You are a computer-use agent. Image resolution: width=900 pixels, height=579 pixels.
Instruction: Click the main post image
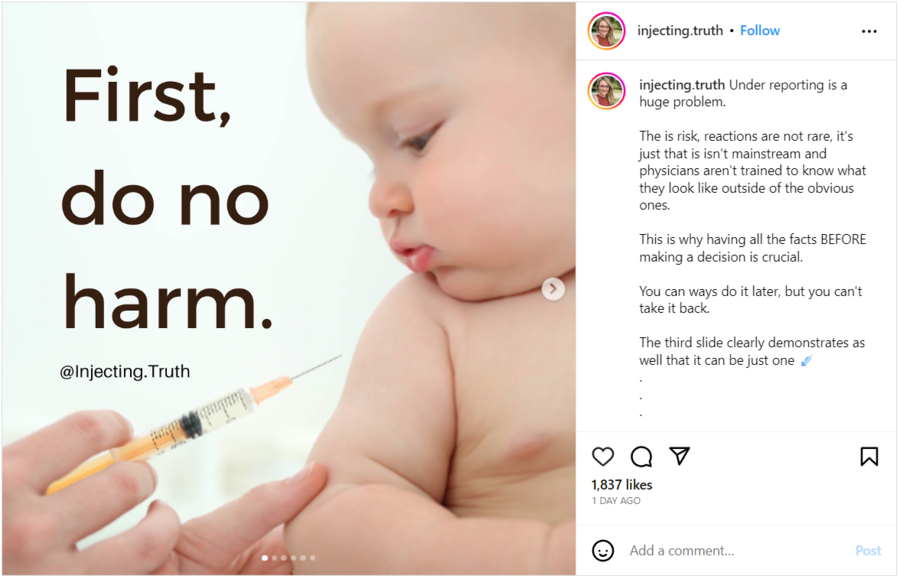coord(289,289)
